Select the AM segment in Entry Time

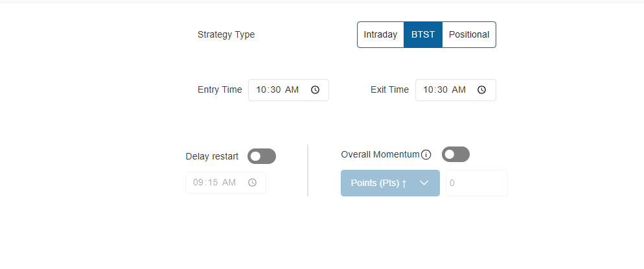point(292,90)
